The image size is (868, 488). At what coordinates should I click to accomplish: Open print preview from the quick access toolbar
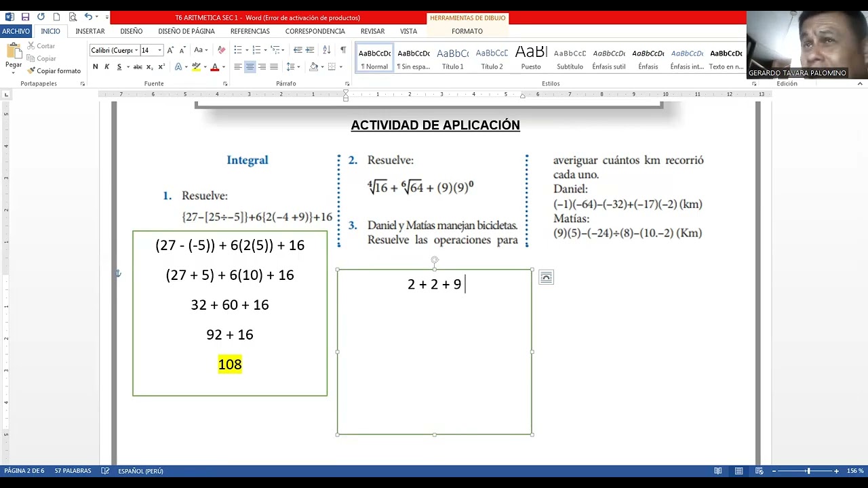point(72,17)
